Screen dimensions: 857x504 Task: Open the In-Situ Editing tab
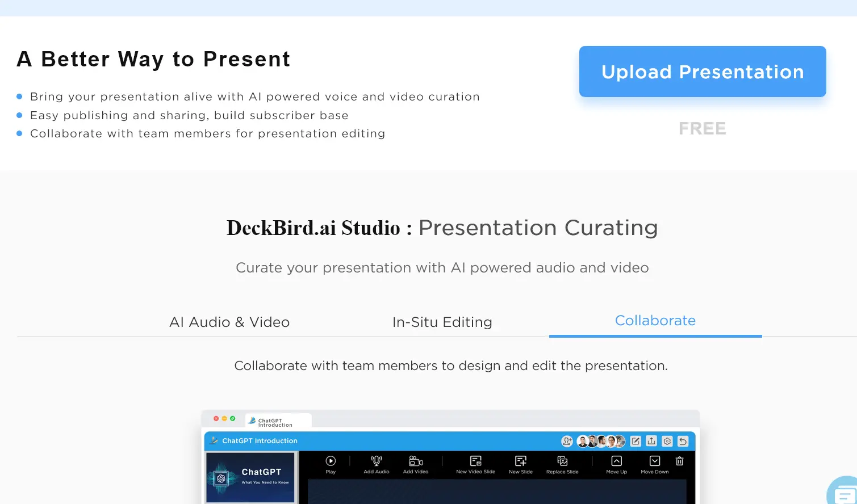pos(442,322)
